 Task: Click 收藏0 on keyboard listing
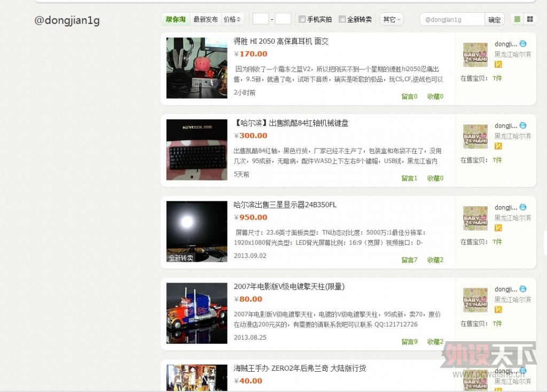435,178
